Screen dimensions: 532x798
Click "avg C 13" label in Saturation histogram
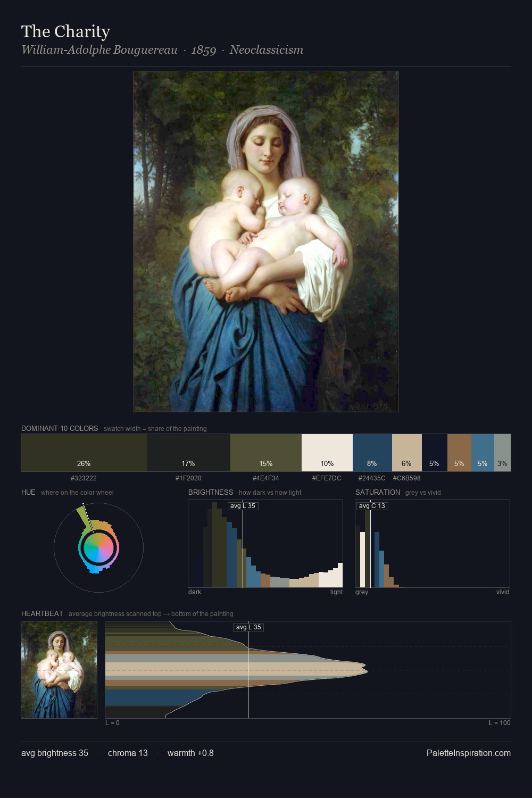pos(372,506)
